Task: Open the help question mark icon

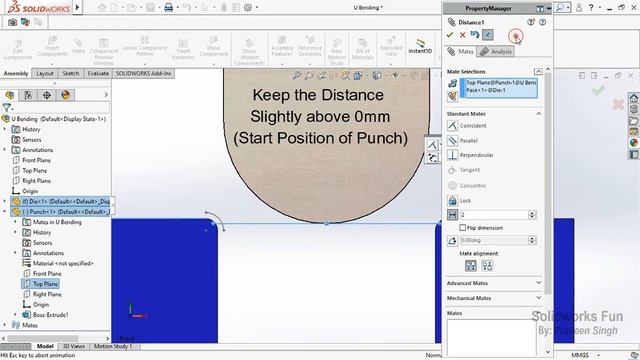Action: 591,7
